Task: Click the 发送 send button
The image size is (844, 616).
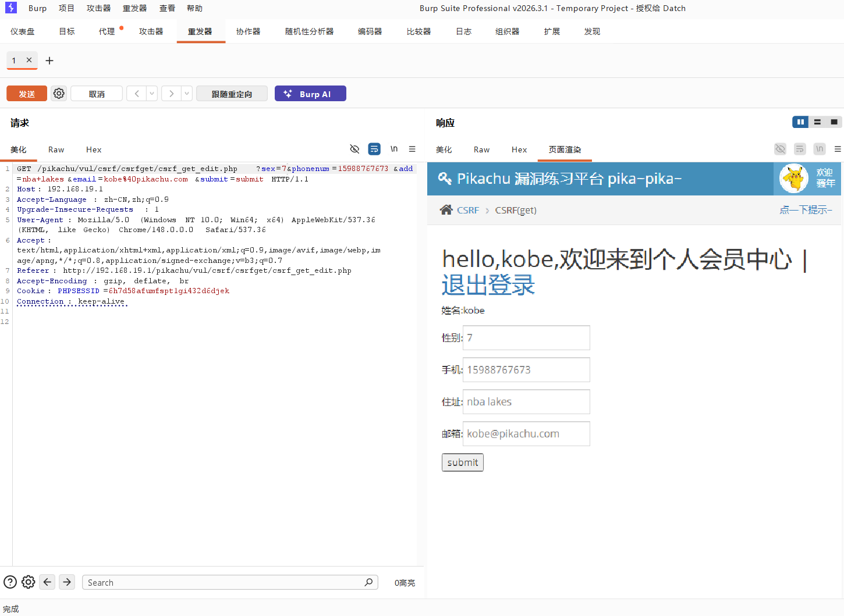Action: pyautogui.click(x=27, y=94)
